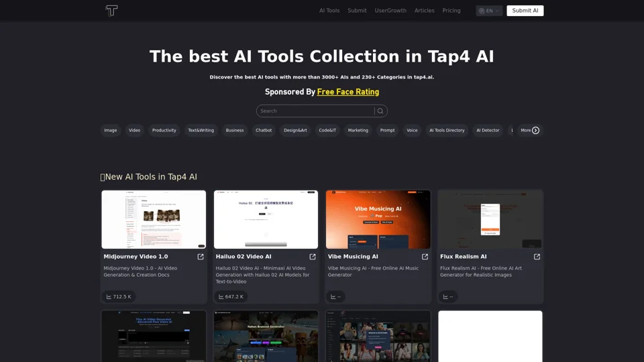This screenshot has width=644, height=362.
Task: Expand More categories arrow
Action: [x=535, y=131]
